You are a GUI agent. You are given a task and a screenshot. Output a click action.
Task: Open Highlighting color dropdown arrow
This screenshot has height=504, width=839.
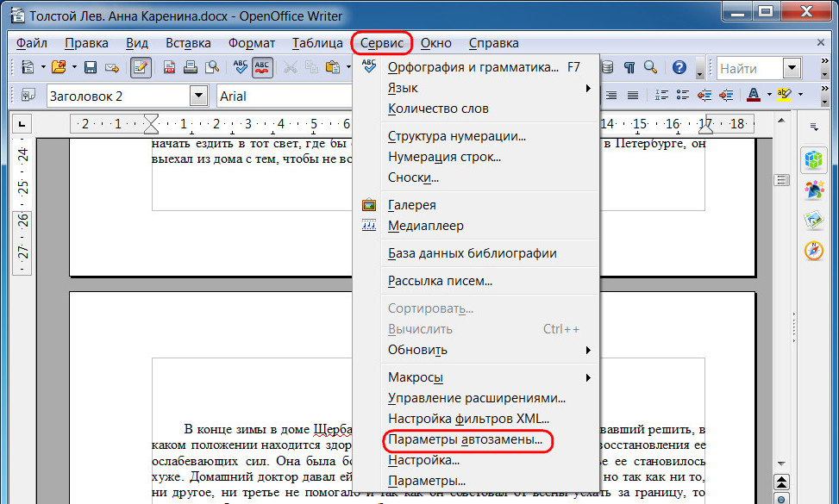pos(800,95)
